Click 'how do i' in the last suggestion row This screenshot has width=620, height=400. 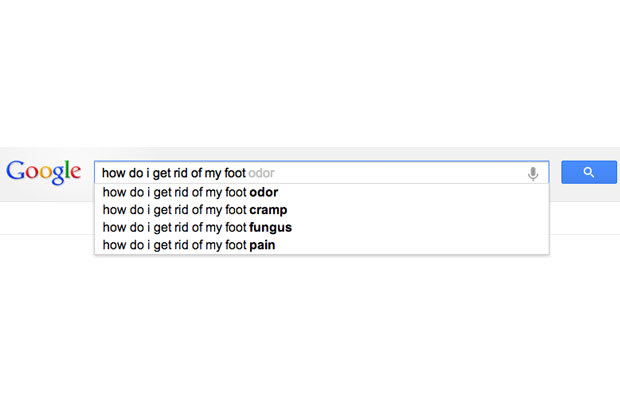pyautogui.click(x=127, y=245)
